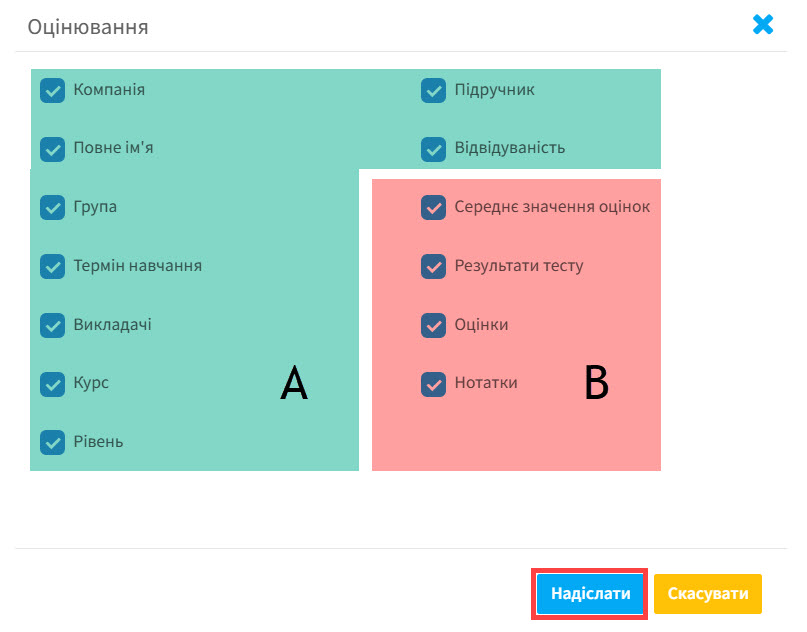Uncheck the Відвідуваність checkbox
Screen dimensions: 807x632
click(x=433, y=149)
